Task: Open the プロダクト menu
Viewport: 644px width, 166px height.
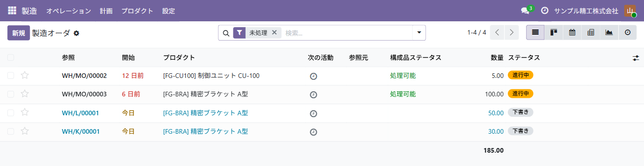Action: pos(137,11)
